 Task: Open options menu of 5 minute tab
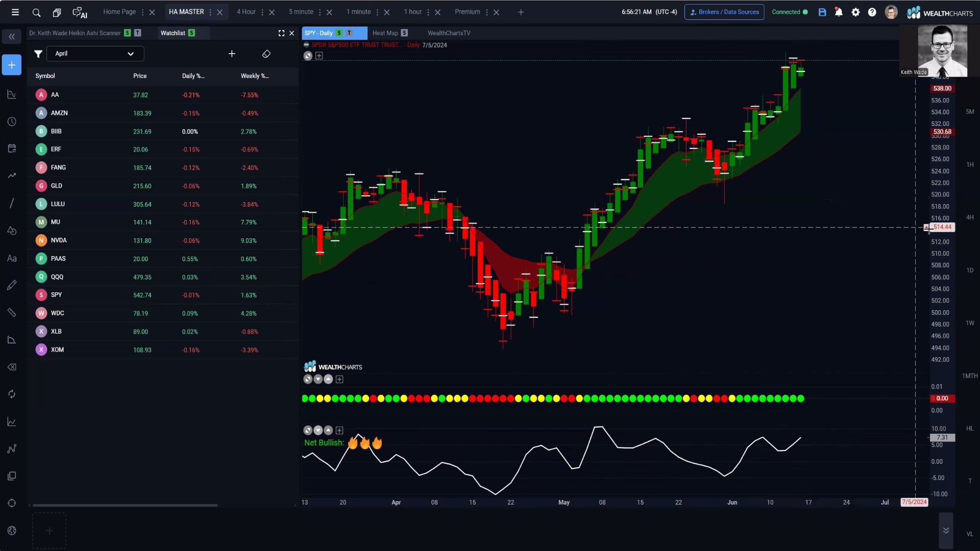point(320,12)
